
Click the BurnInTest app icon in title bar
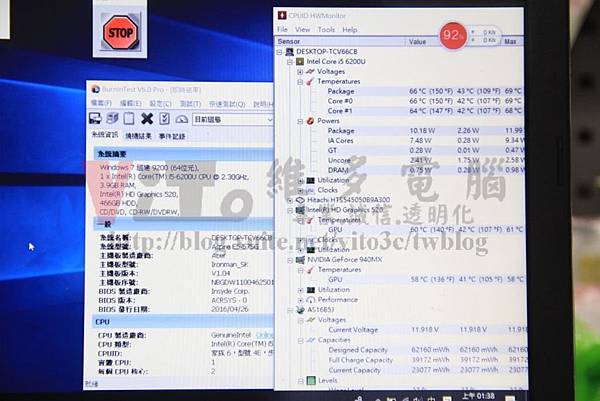click(x=95, y=90)
